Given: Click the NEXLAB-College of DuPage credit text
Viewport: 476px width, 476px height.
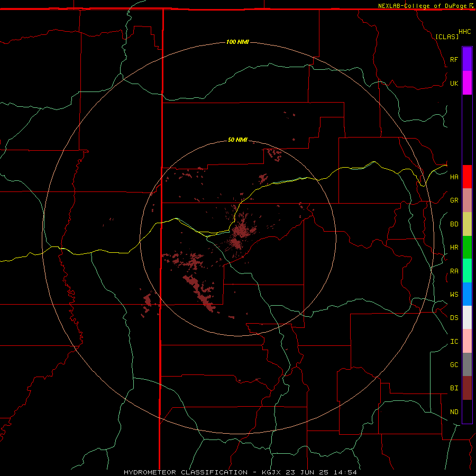Looking at the screenshot, I should (x=422, y=6).
